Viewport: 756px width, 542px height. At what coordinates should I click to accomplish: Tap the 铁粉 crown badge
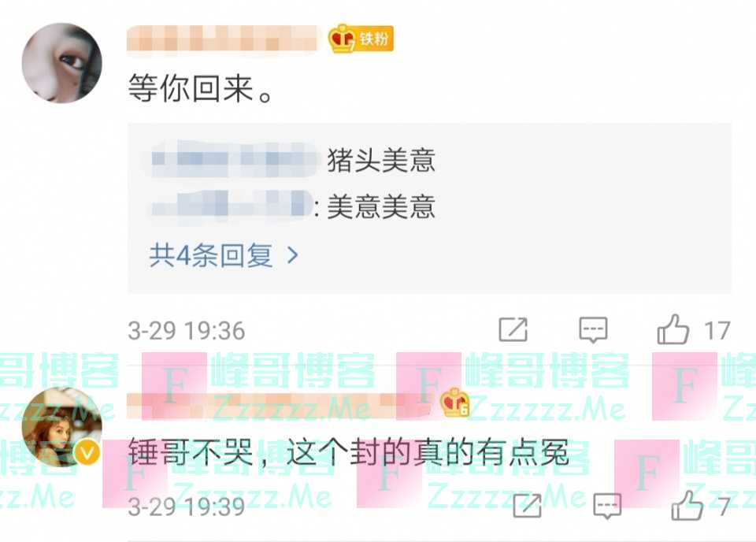[361, 38]
